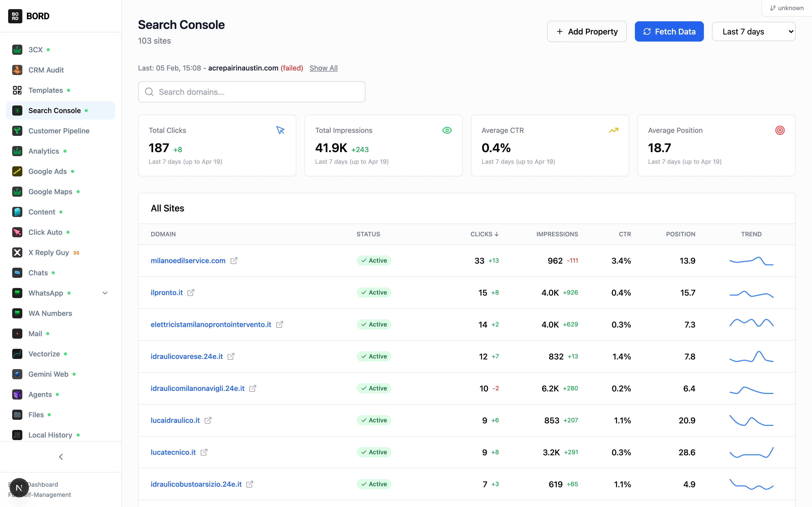Viewport: 812px width, 507px height.
Task: Collapse the sidebar with the left chevron
Action: (x=61, y=457)
